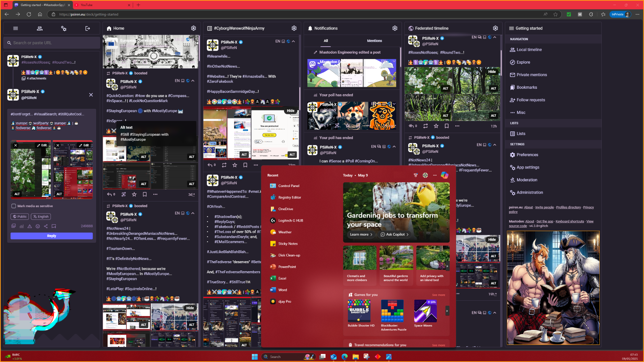Screen dimensions: 644x362
Task: Open the emoji picker in composer
Action: (x=38, y=226)
